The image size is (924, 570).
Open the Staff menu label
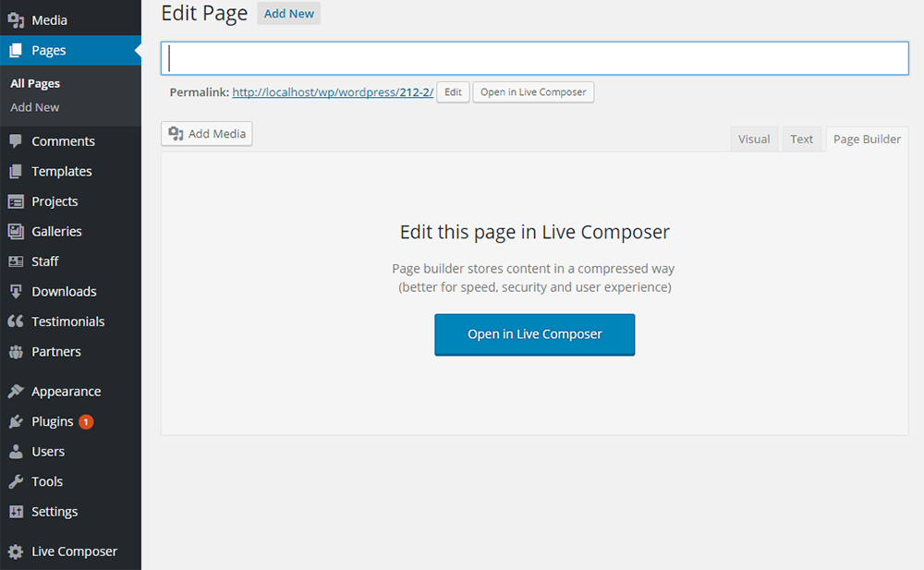pos(45,261)
